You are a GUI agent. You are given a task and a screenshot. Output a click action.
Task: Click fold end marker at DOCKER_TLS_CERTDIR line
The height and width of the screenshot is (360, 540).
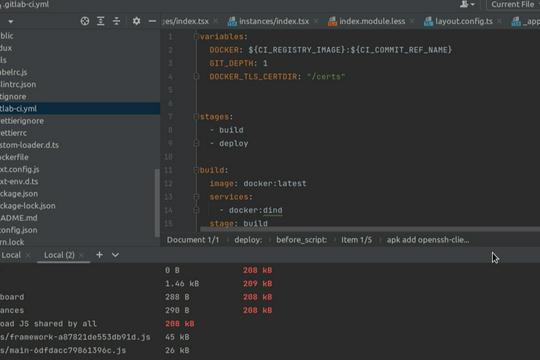coord(196,76)
